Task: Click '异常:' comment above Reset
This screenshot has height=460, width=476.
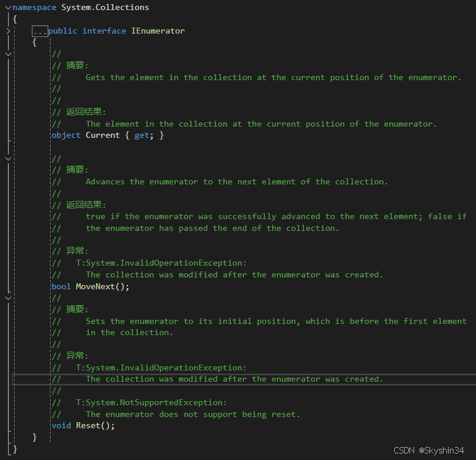Action: point(77,356)
